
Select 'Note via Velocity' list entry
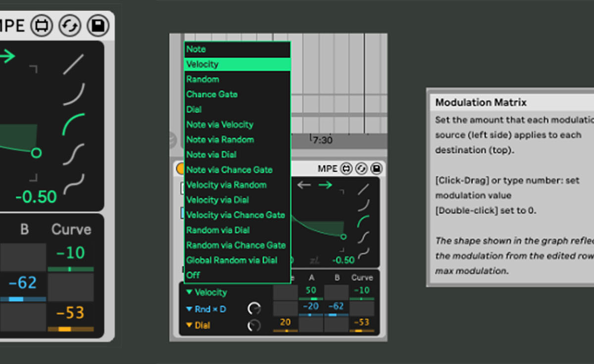220,125
